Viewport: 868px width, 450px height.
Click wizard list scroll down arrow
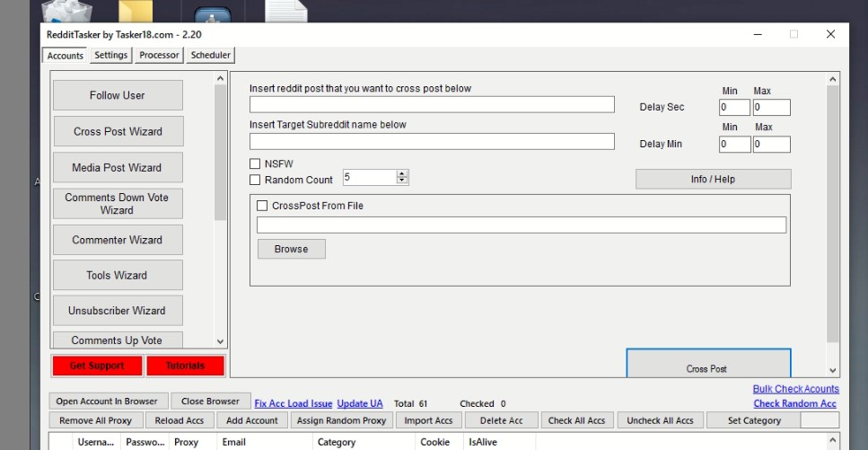(220, 342)
